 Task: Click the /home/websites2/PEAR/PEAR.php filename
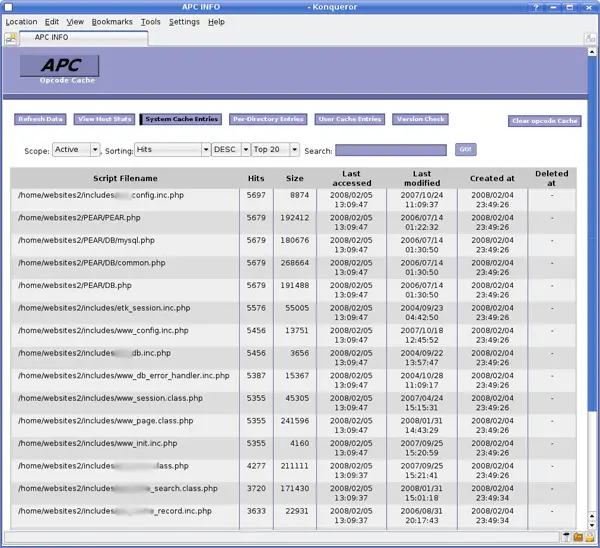click(79, 218)
